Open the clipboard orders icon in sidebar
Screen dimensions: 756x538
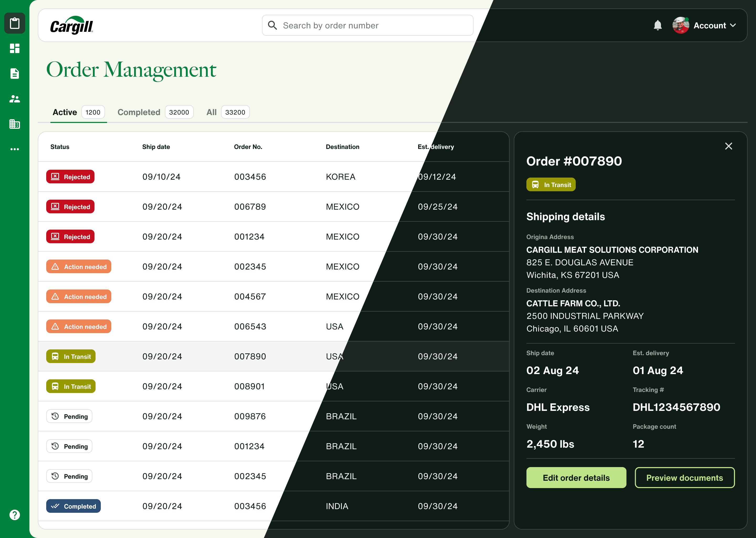(x=14, y=23)
